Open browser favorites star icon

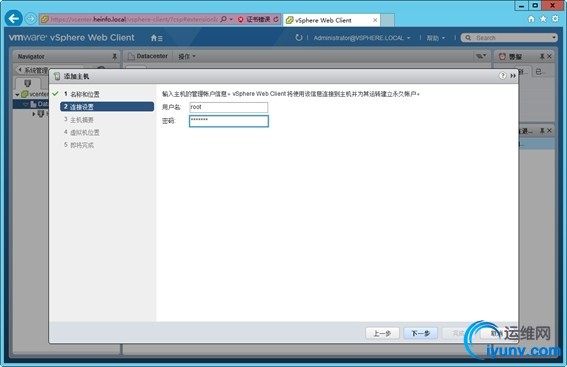(x=543, y=19)
